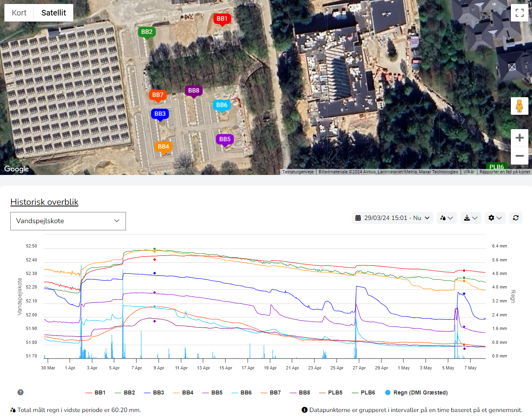Open the date range picker 29/03/24 15:01 - Nu

click(x=393, y=218)
